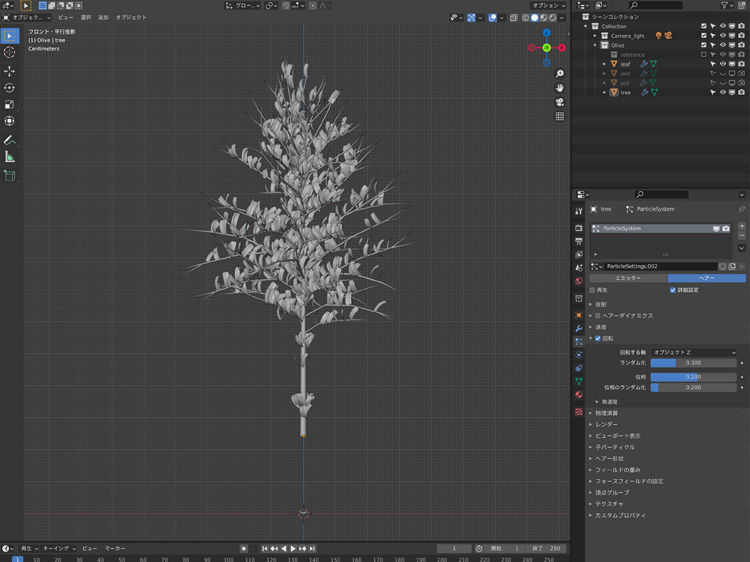750x562 pixels.
Task: Select the Cursor tool in the viewport toolbar
Action: [x=10, y=53]
